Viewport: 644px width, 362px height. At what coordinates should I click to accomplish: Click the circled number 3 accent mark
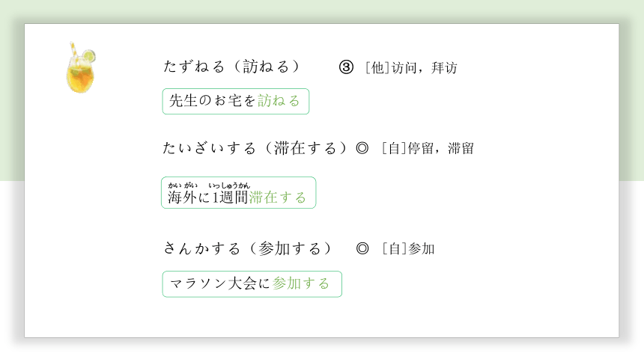point(346,67)
